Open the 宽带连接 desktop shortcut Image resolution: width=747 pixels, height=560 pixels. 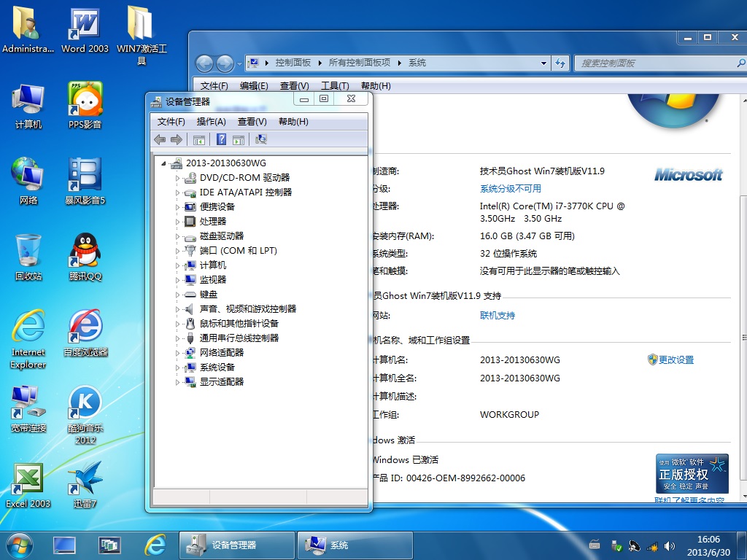[28, 410]
